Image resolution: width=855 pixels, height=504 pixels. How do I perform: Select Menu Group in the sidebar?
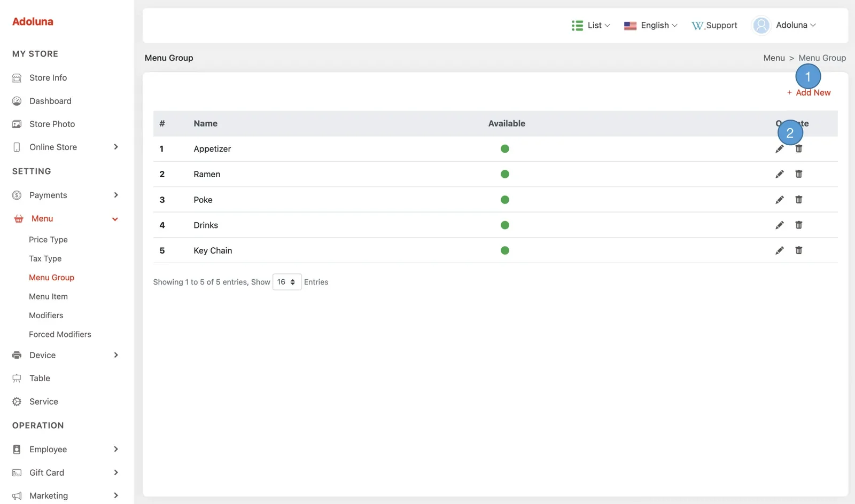(x=51, y=278)
